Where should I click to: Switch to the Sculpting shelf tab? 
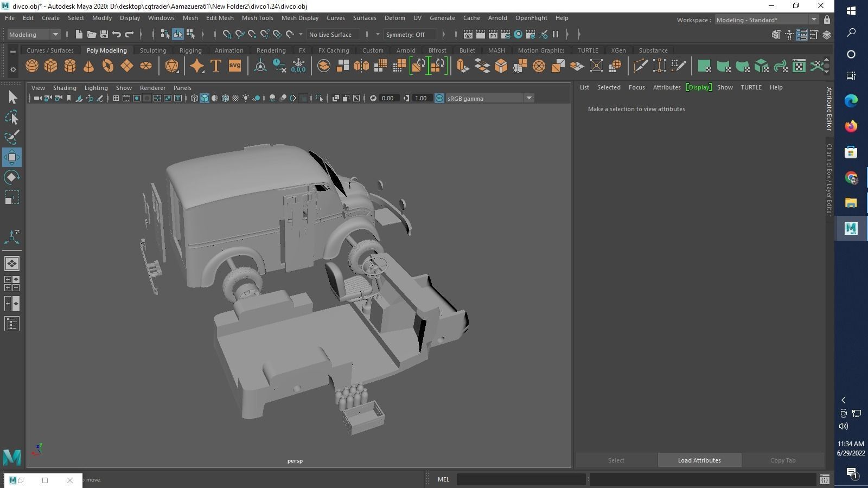(x=153, y=50)
